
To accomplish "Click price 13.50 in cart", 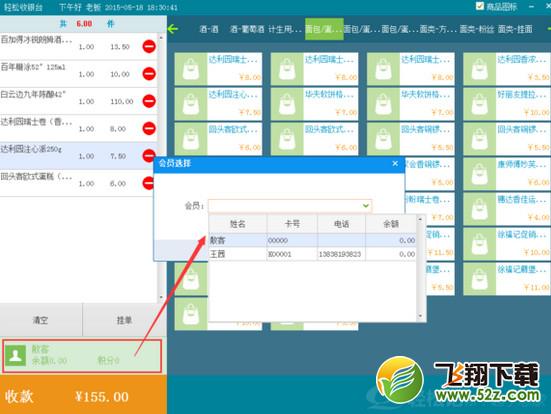I will pyautogui.click(x=120, y=47).
